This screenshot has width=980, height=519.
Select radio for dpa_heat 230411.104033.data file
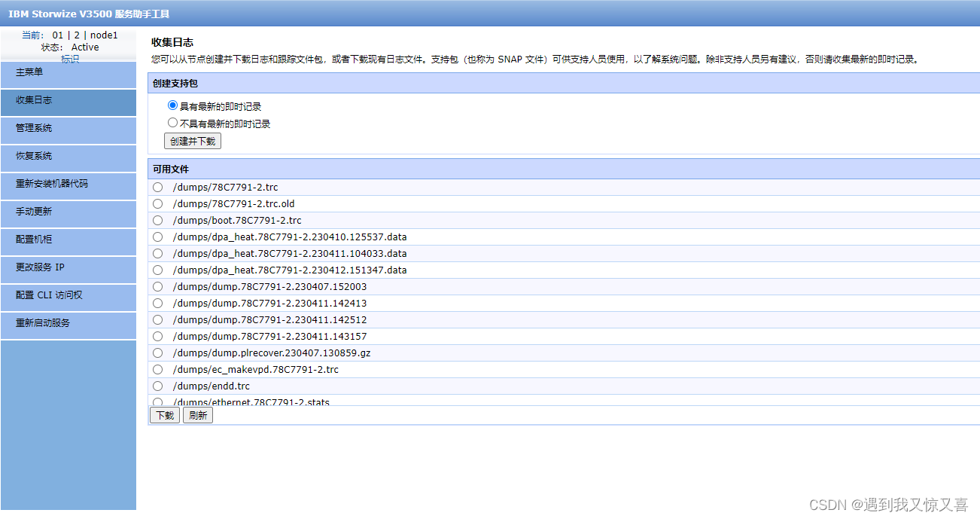click(157, 253)
